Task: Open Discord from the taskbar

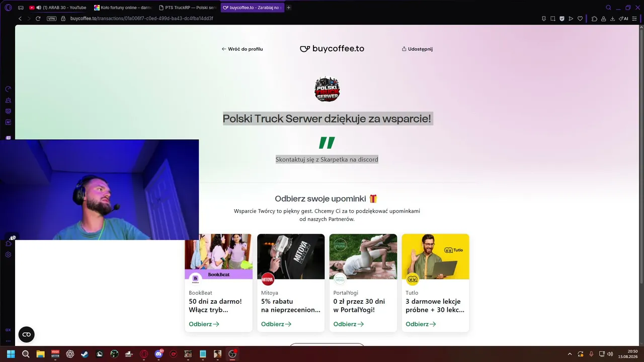Action: (159, 354)
